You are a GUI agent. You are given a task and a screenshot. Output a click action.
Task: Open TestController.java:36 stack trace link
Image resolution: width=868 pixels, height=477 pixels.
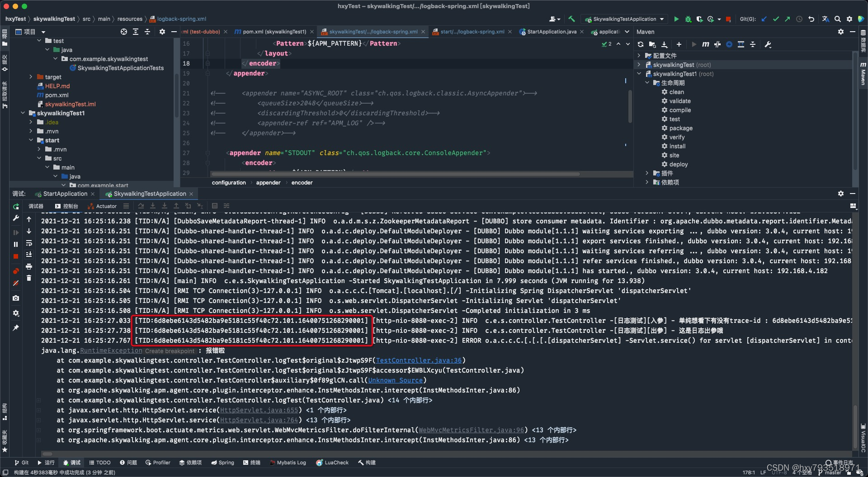click(419, 360)
